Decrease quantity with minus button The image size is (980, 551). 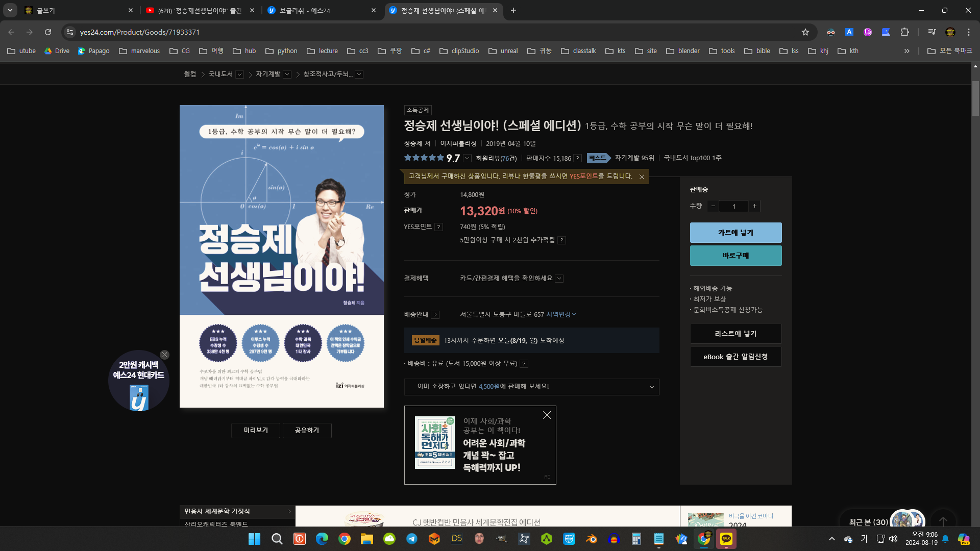point(713,206)
